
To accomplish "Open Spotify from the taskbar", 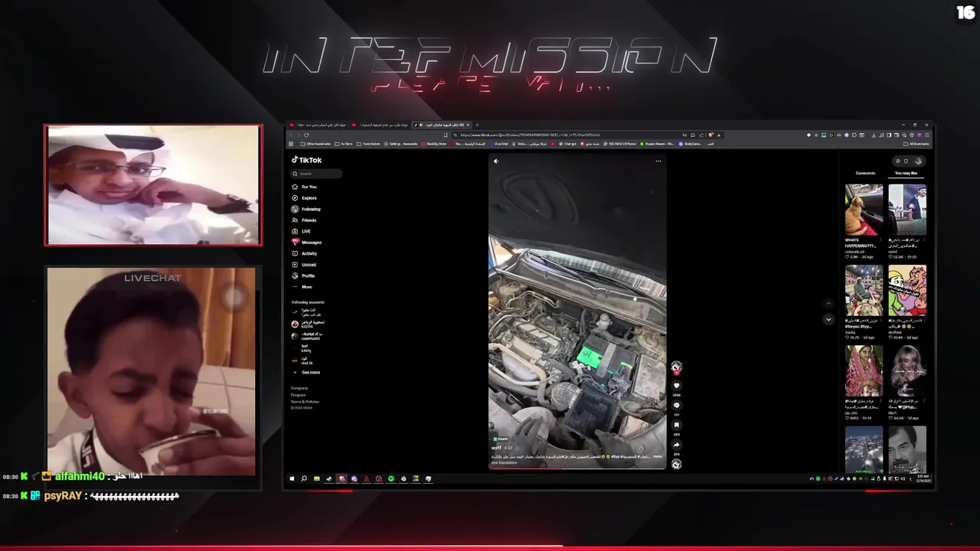I will 391,479.
